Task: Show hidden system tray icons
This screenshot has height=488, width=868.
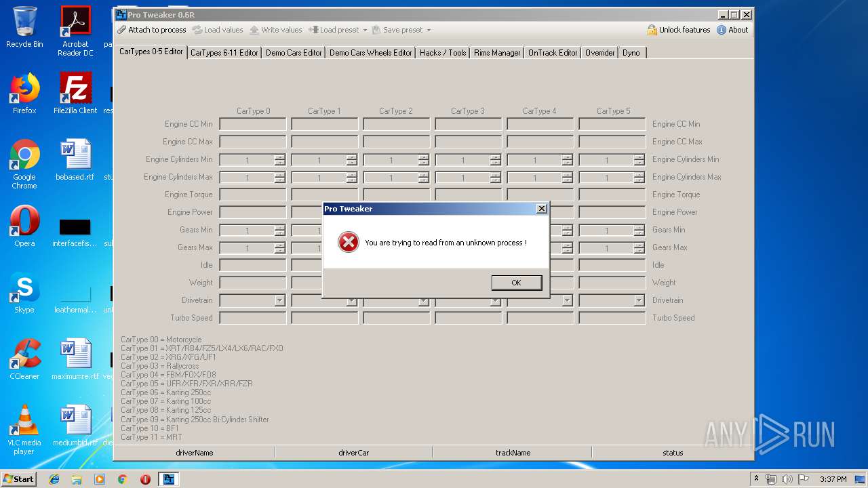Action: [757, 479]
